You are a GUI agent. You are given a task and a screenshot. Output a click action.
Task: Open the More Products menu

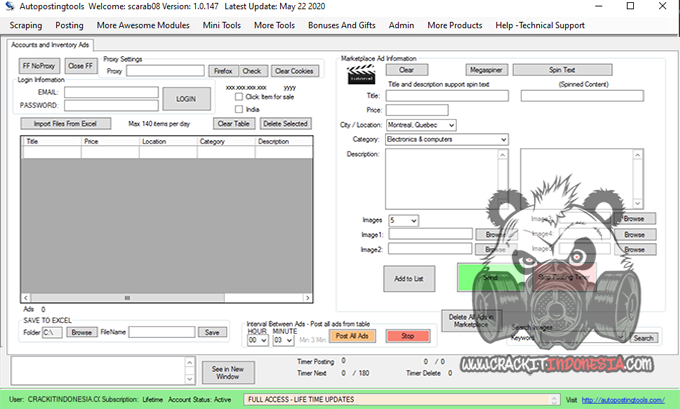coord(455,25)
